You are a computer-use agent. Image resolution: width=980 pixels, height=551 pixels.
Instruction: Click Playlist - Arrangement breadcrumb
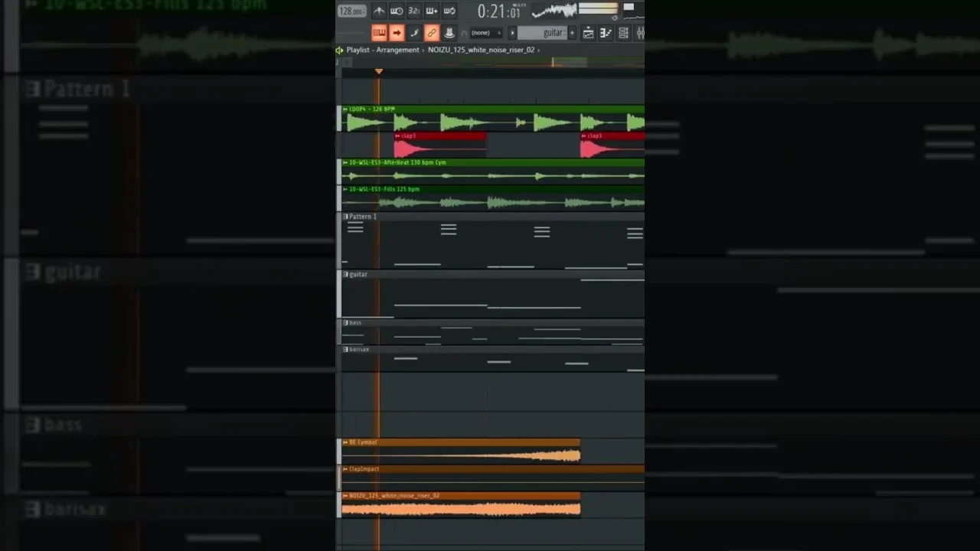click(x=382, y=50)
